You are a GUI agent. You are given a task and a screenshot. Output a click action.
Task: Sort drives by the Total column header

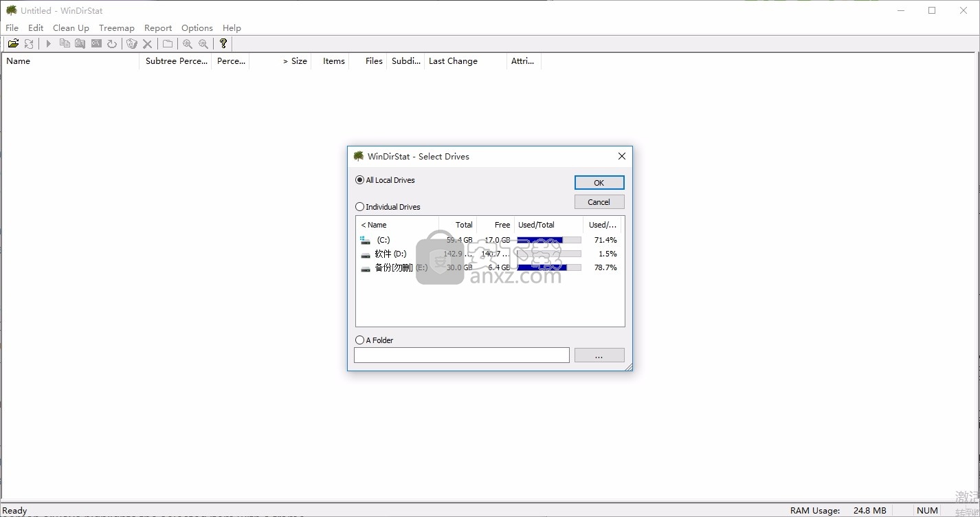(458, 225)
